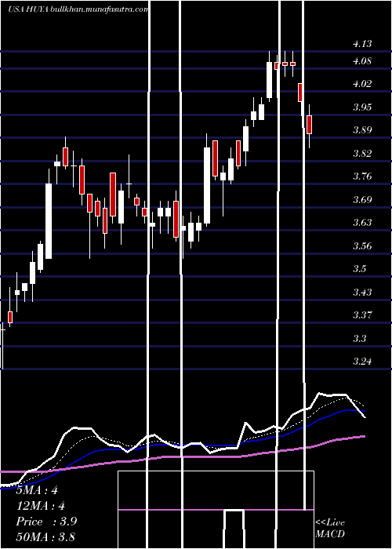Image resolution: width=392 pixels, height=549 pixels.
Task: Click the 4.02 price axis label
Action: point(362,84)
